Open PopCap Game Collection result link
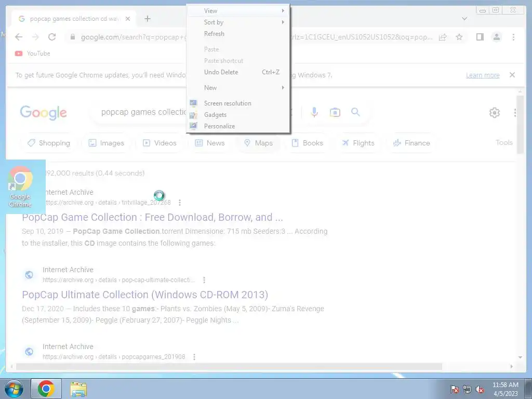 tap(152, 217)
